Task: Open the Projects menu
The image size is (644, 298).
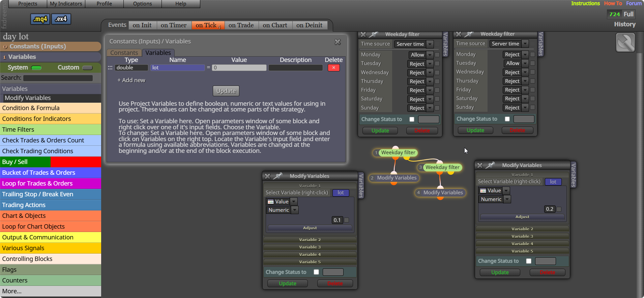Action: (28, 4)
